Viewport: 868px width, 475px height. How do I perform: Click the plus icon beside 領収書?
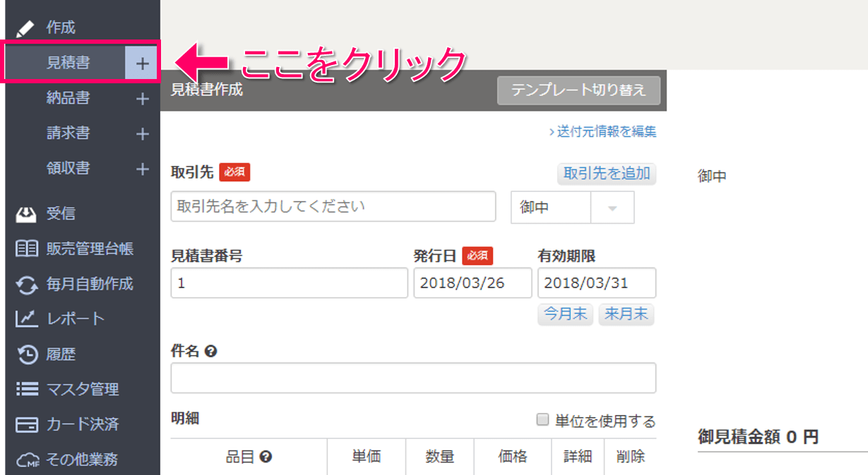coord(142,169)
